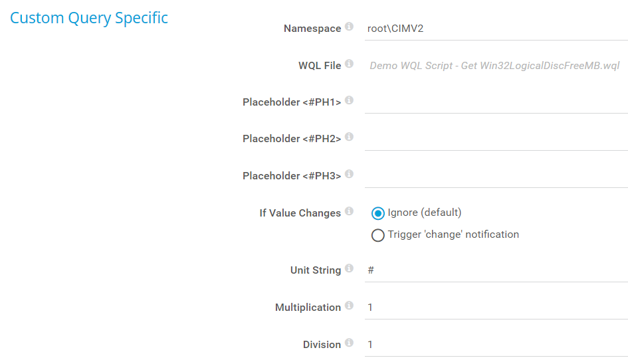Screen dimensions: 628x364
Task: Select the Ignore (default) radio button
Action: (x=378, y=213)
